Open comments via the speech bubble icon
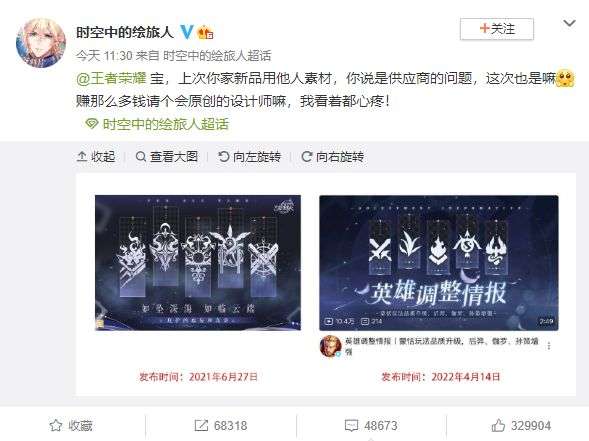 pyautogui.click(x=352, y=426)
